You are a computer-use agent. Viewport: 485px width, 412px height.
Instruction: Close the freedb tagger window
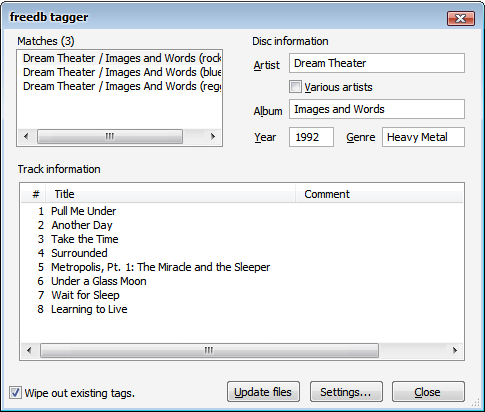tap(461, 18)
